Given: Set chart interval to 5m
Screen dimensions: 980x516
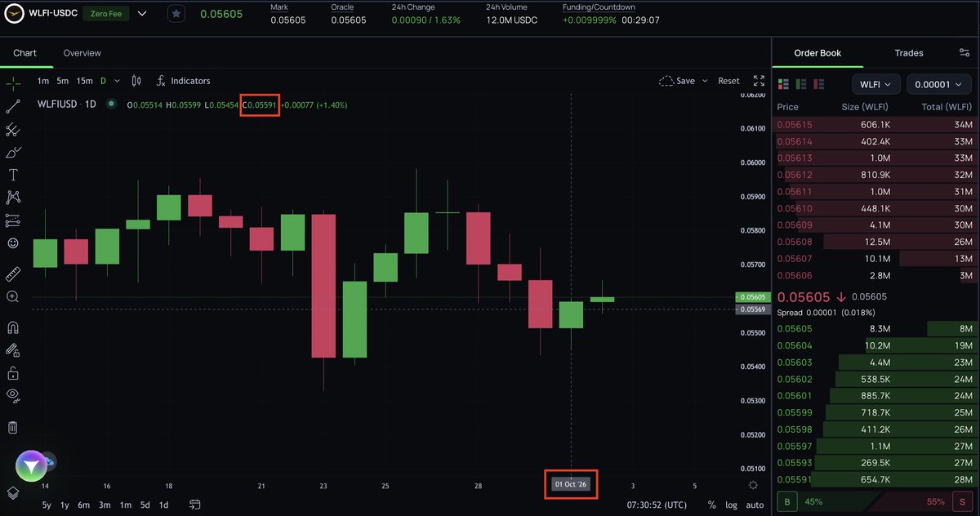Looking at the screenshot, I should click(63, 81).
